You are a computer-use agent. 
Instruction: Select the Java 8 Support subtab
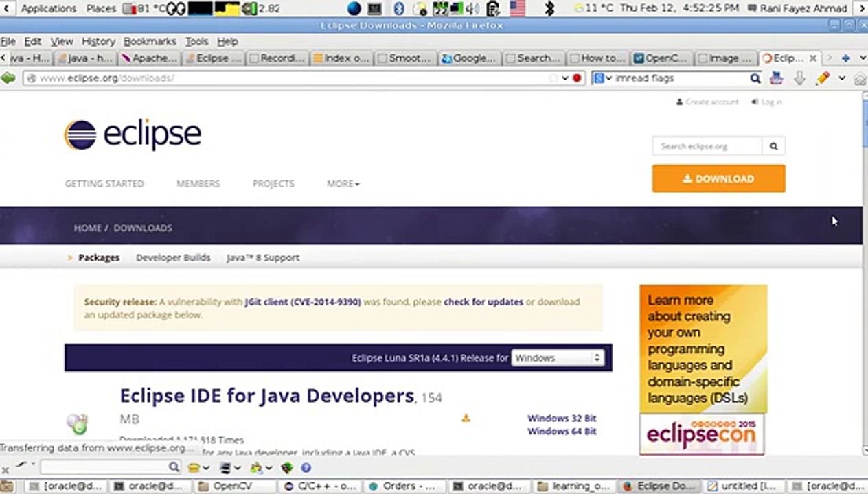pos(263,257)
